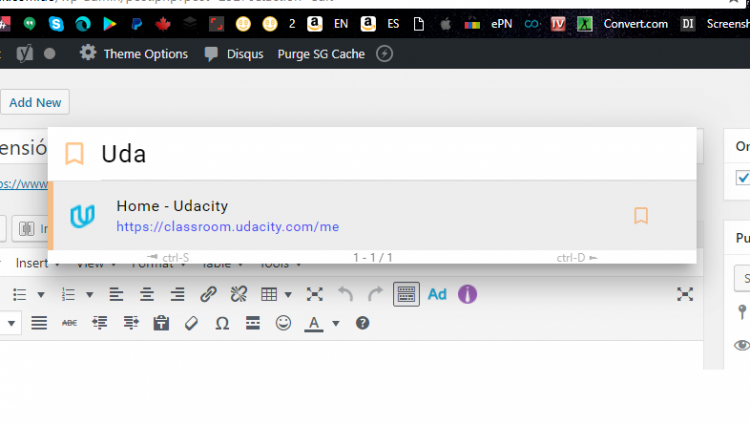Select the Home - Udacity result
The width and height of the screenshot is (750, 425).
click(372, 216)
